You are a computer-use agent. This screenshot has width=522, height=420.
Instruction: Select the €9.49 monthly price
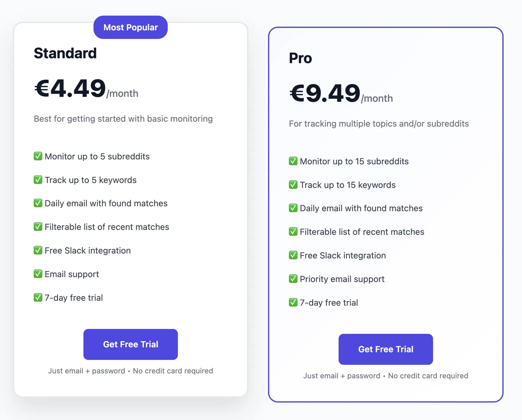coord(324,94)
